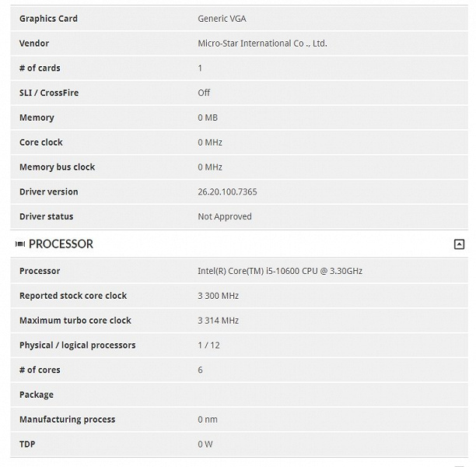Click the Memory bus clock label
476x467 pixels.
57,167
